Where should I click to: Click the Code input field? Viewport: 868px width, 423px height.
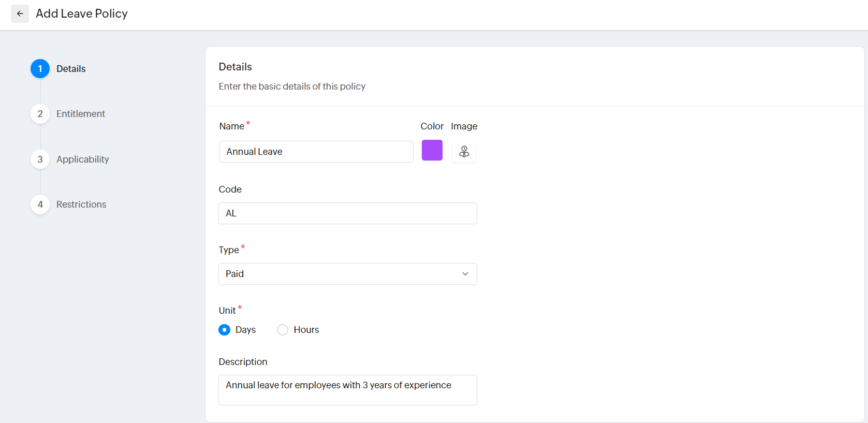pyautogui.click(x=348, y=213)
